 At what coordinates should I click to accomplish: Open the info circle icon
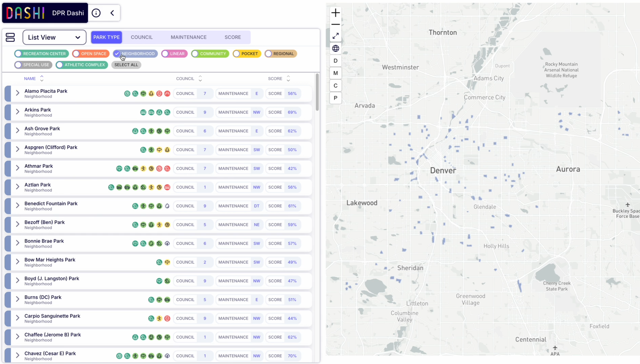(96, 13)
